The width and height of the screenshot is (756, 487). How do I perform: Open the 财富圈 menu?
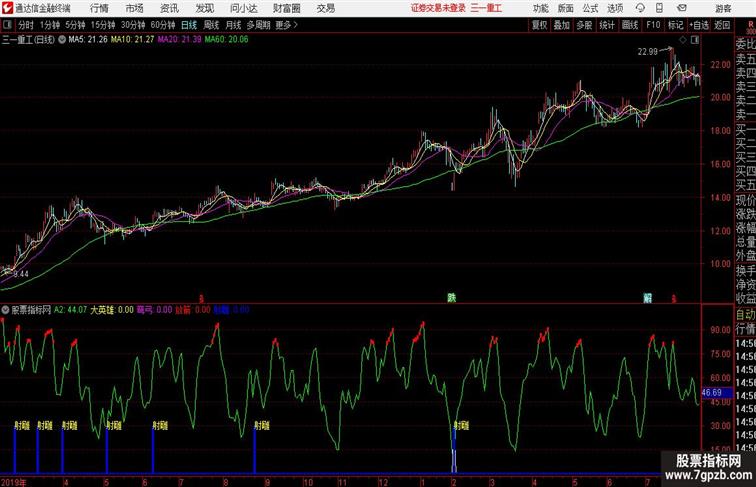(x=286, y=8)
